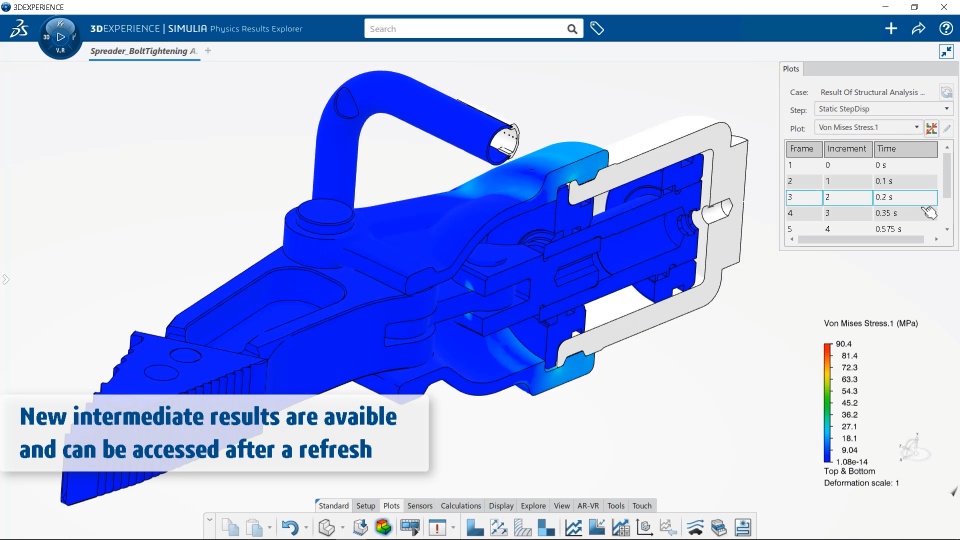Click the play animation filmstrip icon
Screen dimensions: 960x540
(x=410, y=527)
